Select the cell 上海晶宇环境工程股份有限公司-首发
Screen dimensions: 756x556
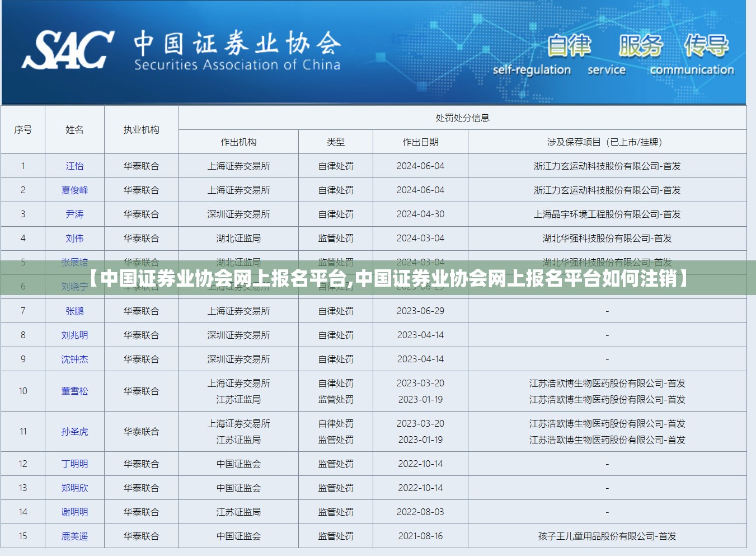coord(607,214)
